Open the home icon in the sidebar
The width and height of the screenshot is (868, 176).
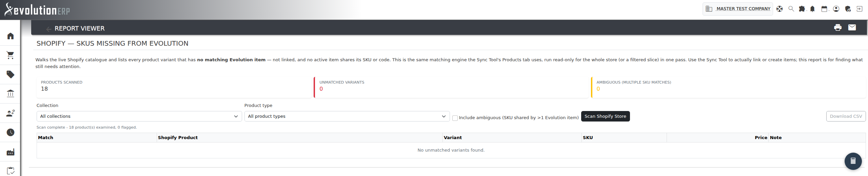coord(11,36)
